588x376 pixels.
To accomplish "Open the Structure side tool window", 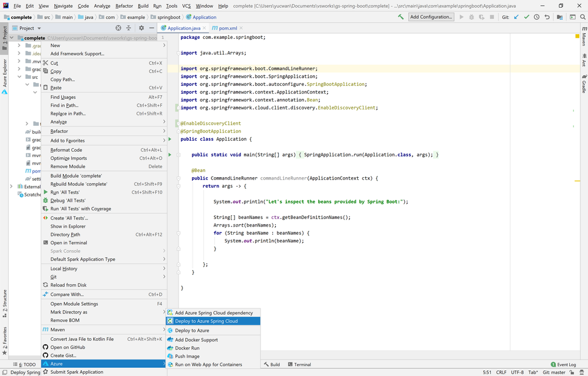I will (5, 304).
